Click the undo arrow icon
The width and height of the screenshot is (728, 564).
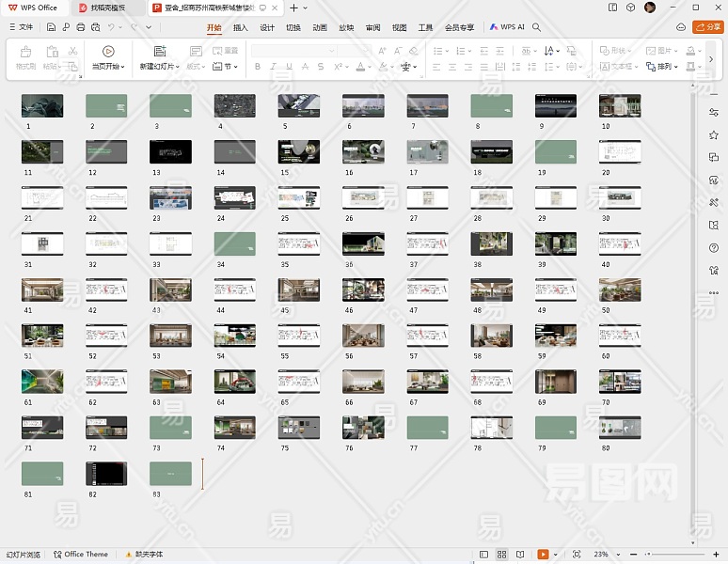112,27
